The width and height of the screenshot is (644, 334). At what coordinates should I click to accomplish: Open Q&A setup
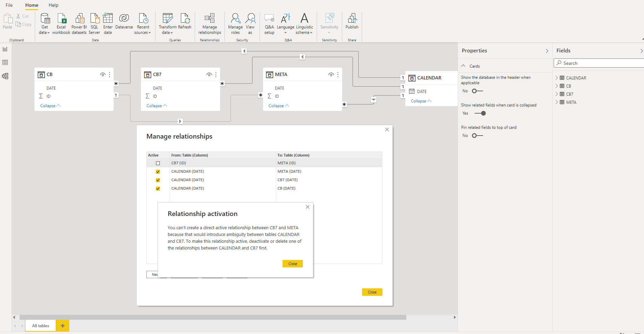tap(269, 24)
